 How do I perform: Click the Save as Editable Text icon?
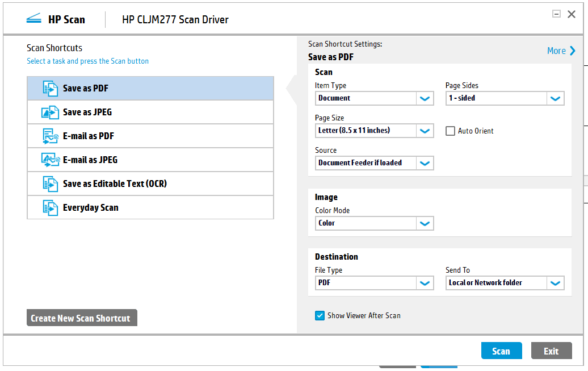point(51,184)
